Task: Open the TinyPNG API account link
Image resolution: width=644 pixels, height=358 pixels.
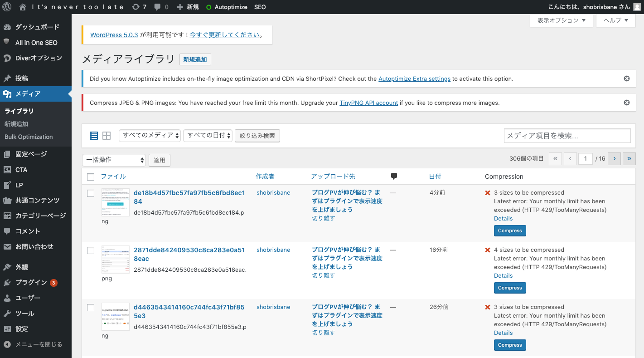Action: pyautogui.click(x=369, y=103)
